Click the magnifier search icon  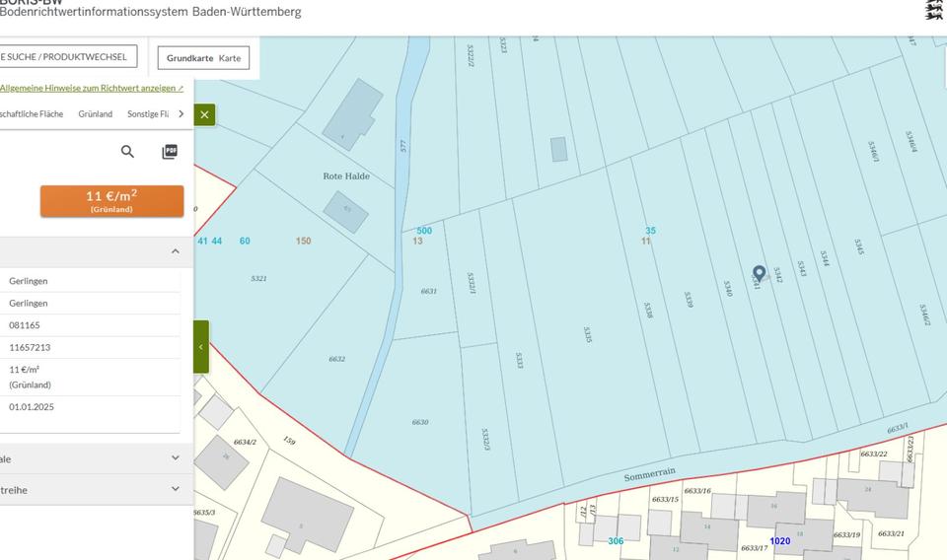127,152
